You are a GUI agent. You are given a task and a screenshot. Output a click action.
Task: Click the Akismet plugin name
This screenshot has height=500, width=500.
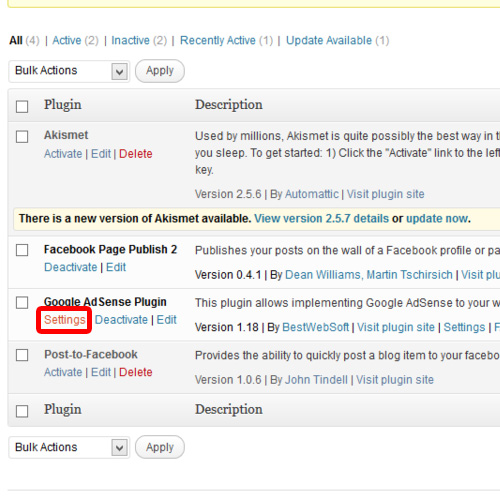66,135
